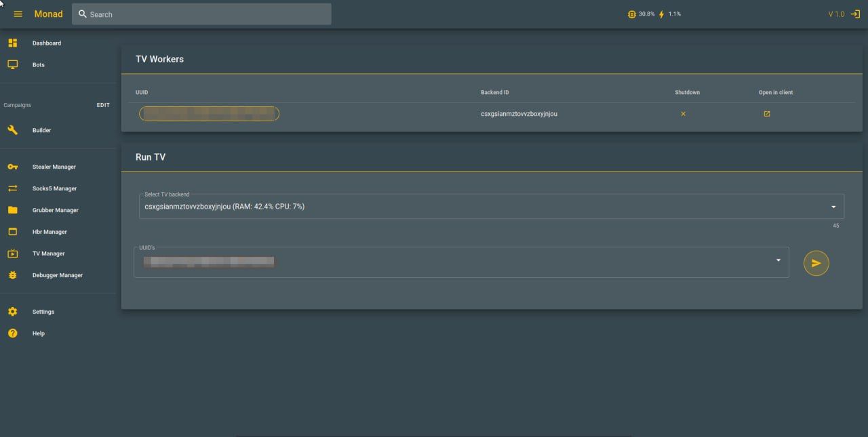
Task: Open Debugger Manager via the bug icon
Action: [12, 275]
